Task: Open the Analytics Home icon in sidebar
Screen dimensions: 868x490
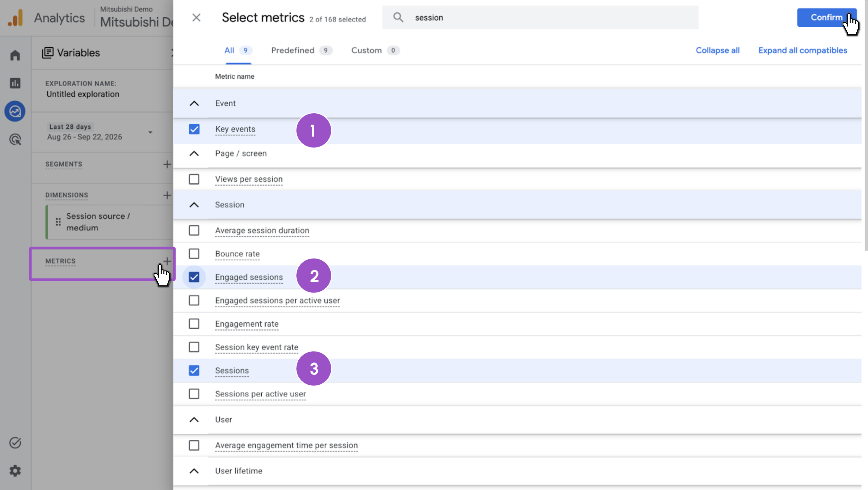Action: (15, 55)
